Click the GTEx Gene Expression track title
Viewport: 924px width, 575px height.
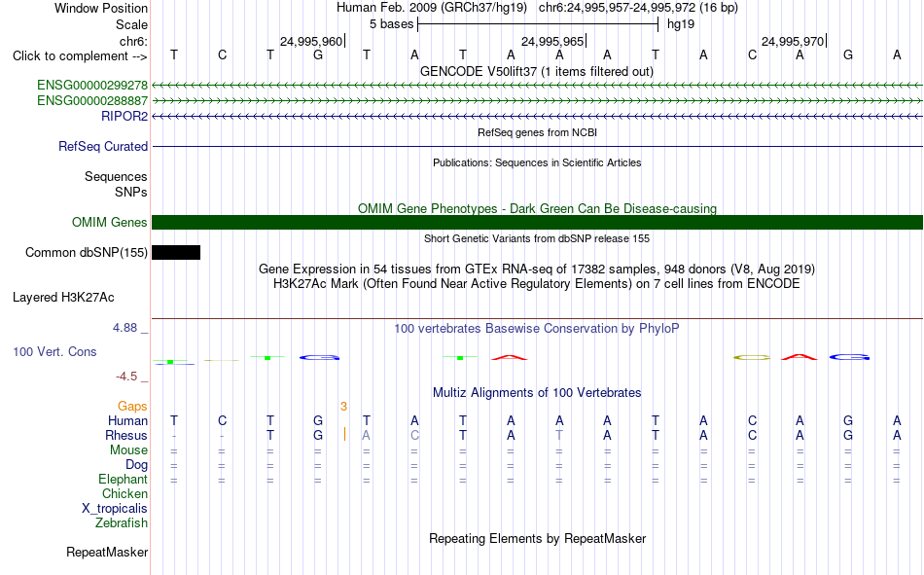(x=537, y=269)
